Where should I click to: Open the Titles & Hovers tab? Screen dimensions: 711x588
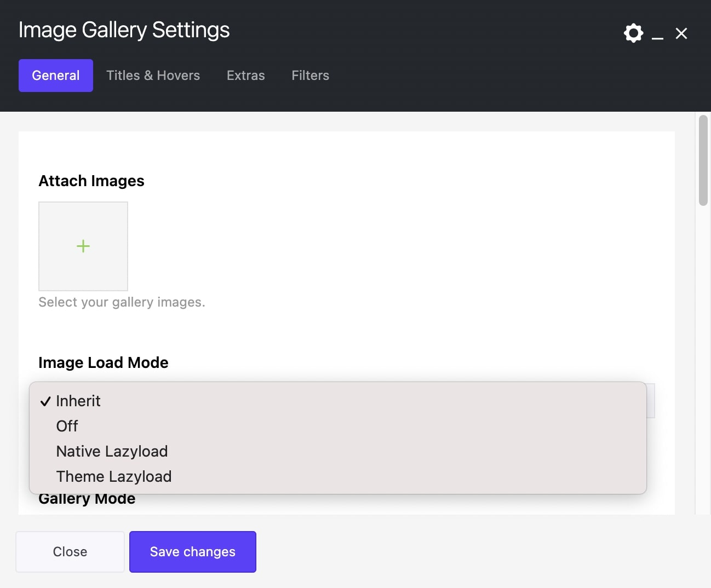point(153,76)
